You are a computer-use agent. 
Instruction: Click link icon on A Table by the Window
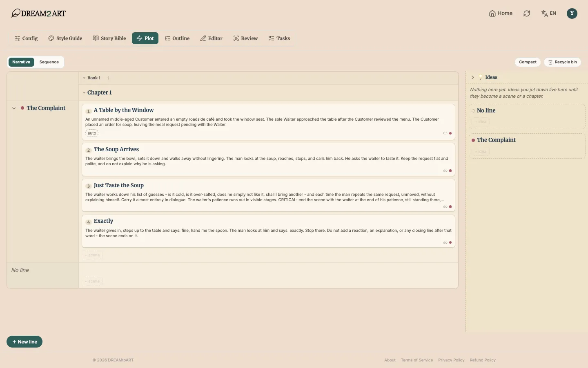coord(445,133)
